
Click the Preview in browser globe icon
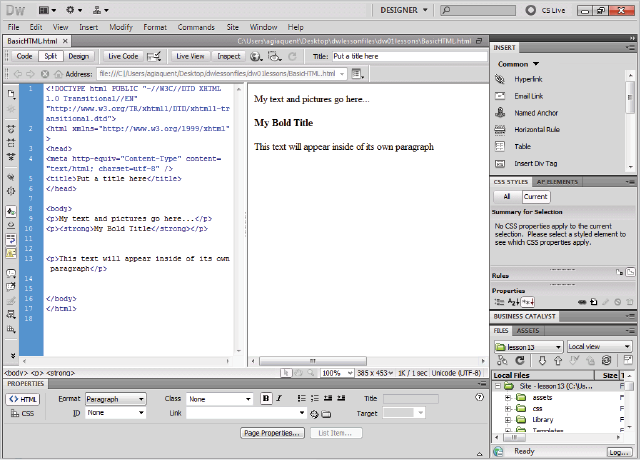point(256,56)
